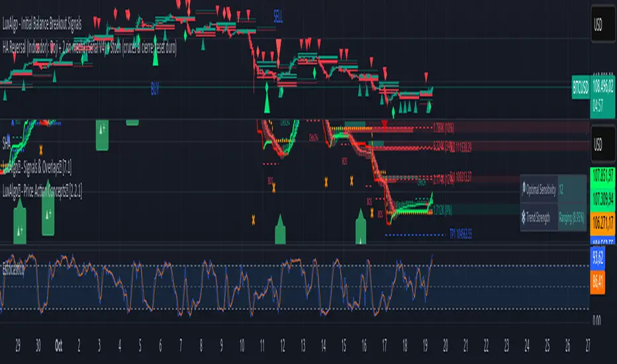The width and height of the screenshot is (617, 364).
Task: Select the LuxAlgo Signals & Overlays legend
Action: (37, 168)
